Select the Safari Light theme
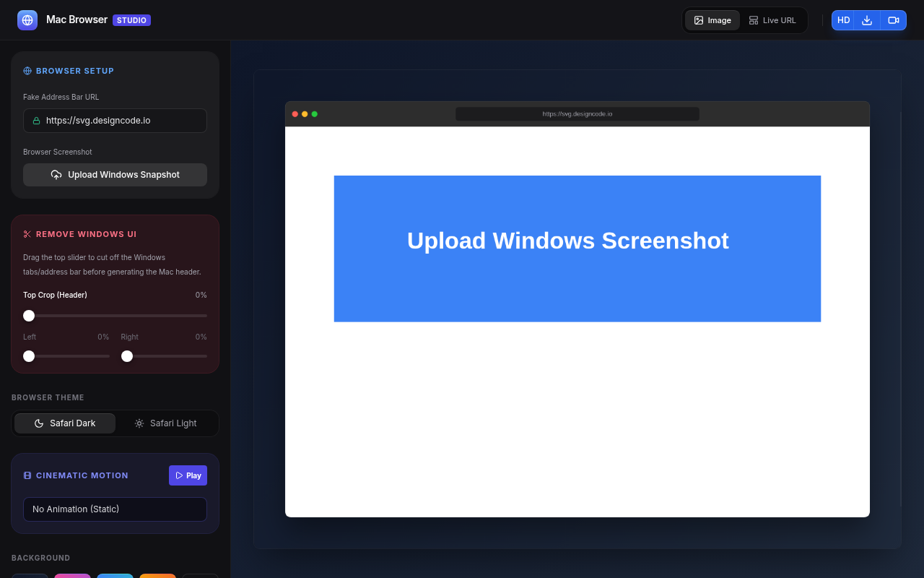Image resolution: width=924 pixels, height=578 pixels. pos(166,423)
